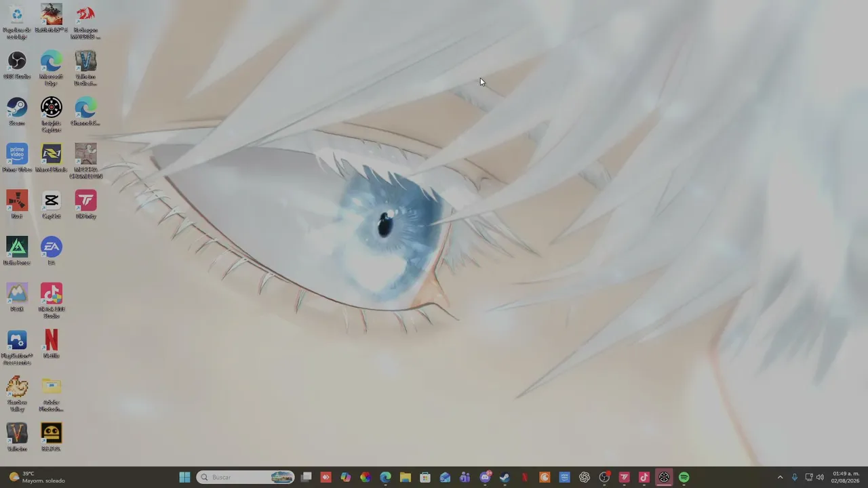Open the weather widget showing 39°C

[x=37, y=477]
